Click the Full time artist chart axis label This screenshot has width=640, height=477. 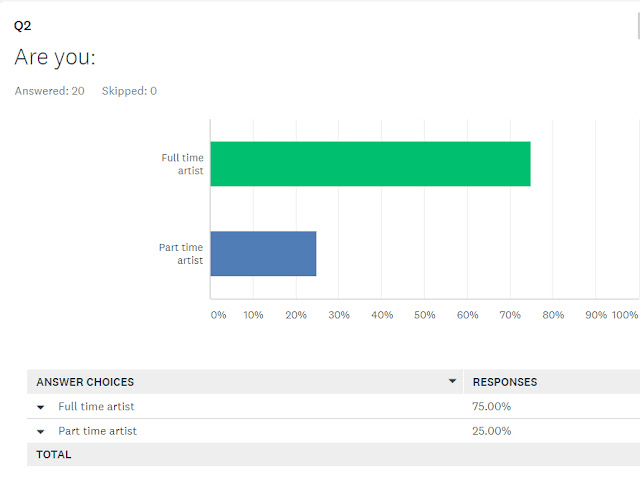click(182, 164)
